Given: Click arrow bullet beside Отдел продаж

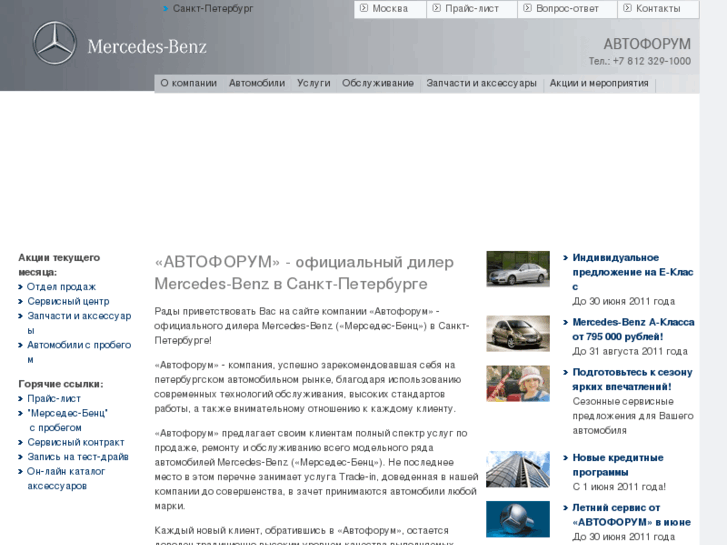Looking at the screenshot, I should pos(20,287).
